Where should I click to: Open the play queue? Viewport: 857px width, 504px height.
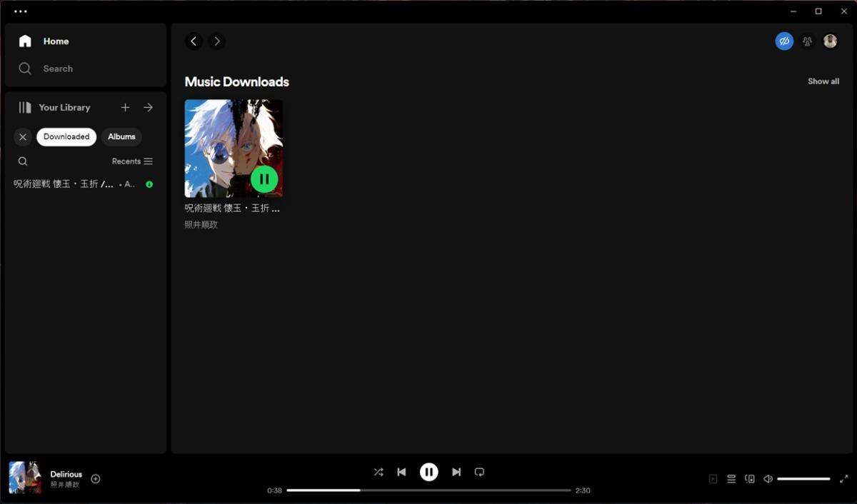coord(731,479)
